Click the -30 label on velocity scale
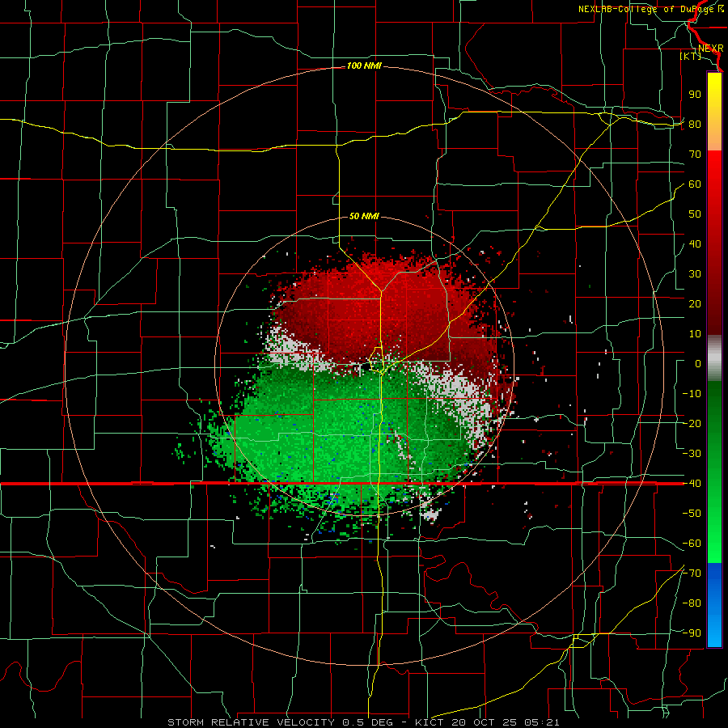This screenshot has height=728, width=728. click(692, 454)
